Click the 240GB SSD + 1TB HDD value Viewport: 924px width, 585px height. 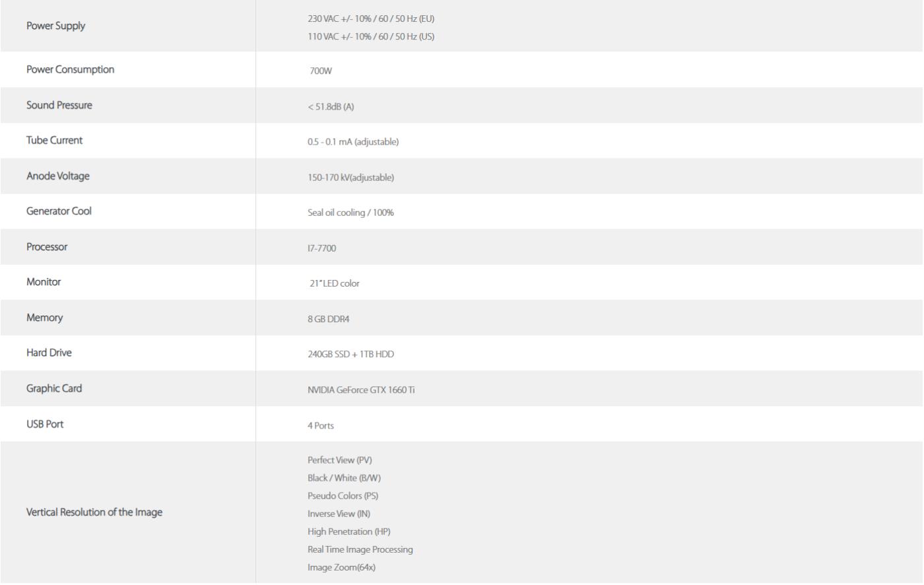[350, 355]
